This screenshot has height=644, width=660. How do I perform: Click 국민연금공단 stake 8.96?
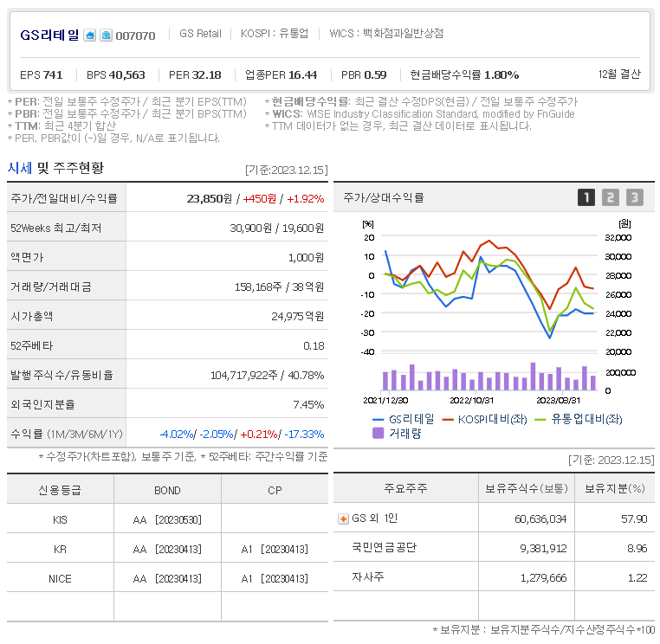pyautogui.click(x=637, y=548)
